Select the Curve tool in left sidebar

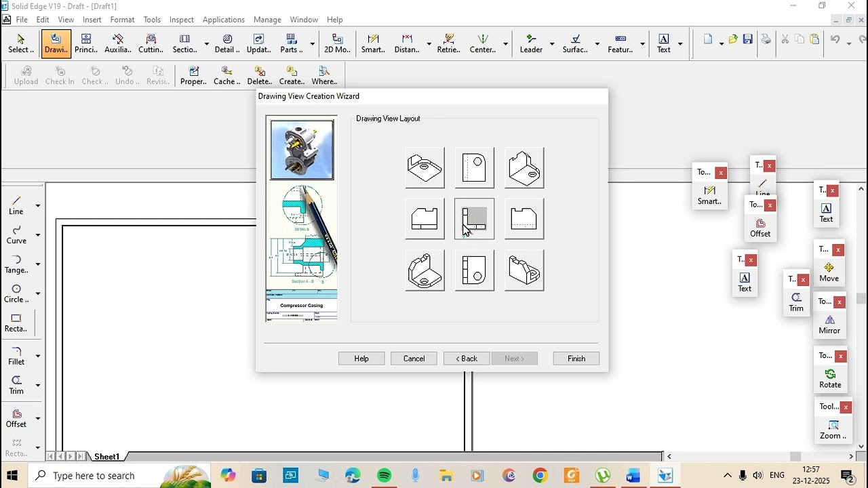(x=16, y=235)
